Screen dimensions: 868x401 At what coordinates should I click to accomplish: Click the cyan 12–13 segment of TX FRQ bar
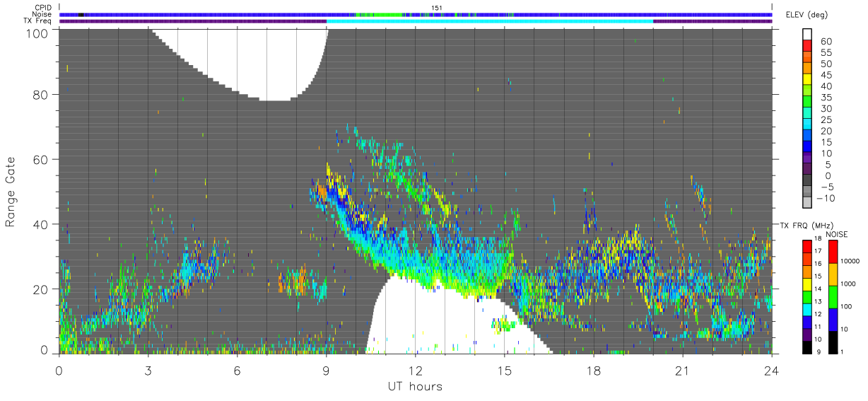click(807, 309)
